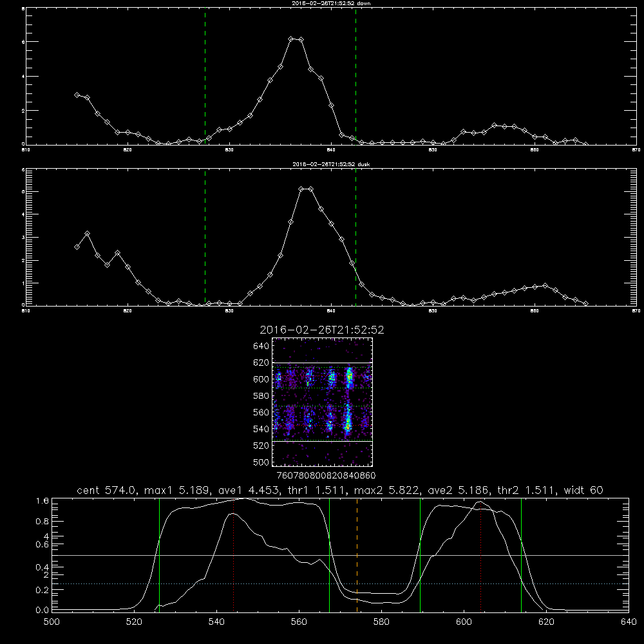Click the 560 label on the spectrogram y-axis

pyautogui.click(x=261, y=412)
